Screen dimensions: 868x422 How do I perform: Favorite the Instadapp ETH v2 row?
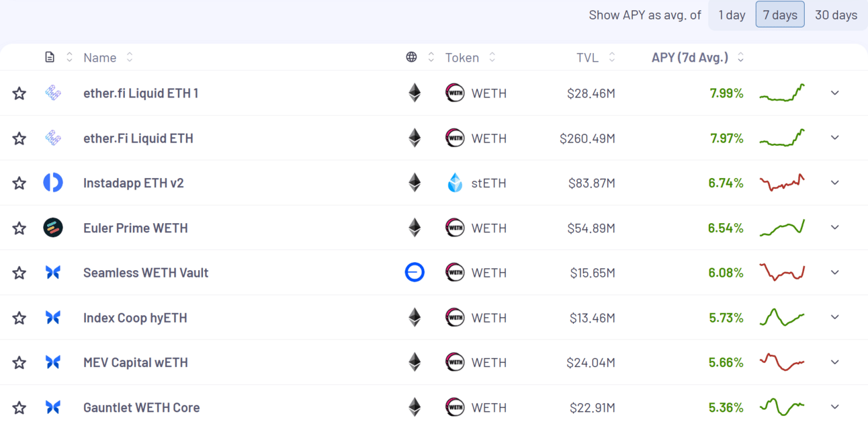(x=19, y=183)
